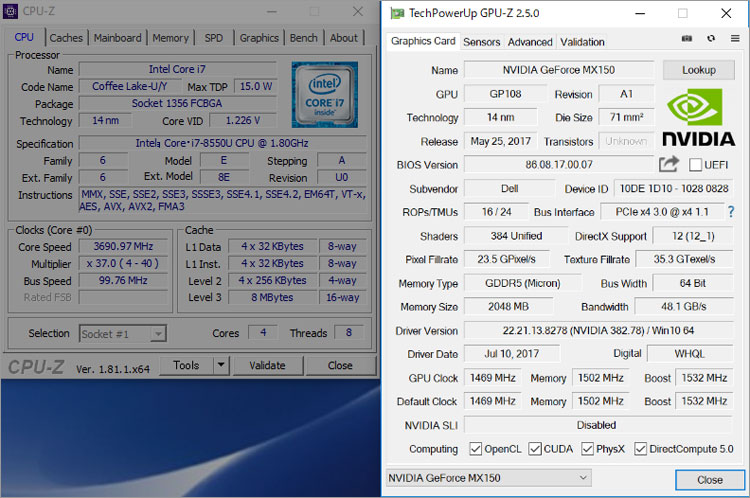Click the Tools button in CPU-Z

click(x=186, y=365)
